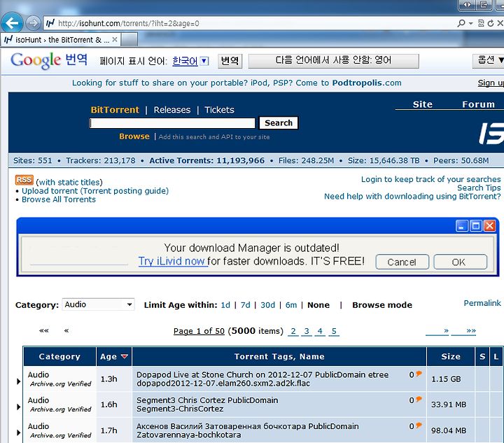Screen dimensions: 504x443
Task: Click the Sign up link
Action: (x=491, y=83)
